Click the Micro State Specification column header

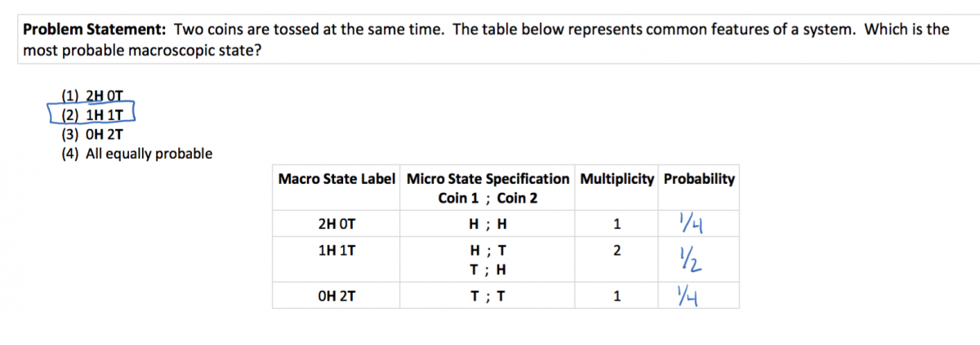click(488, 179)
